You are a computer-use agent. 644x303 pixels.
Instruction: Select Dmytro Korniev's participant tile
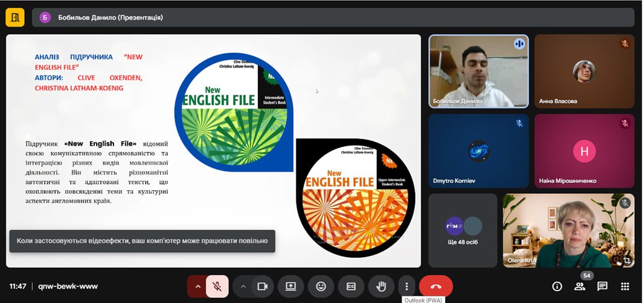coord(479,151)
